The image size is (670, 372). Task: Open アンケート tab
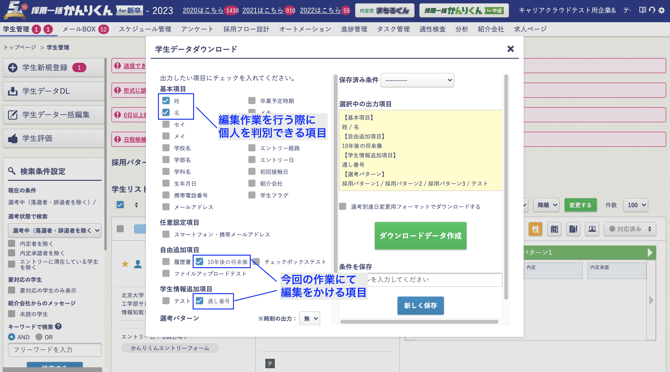pos(197,29)
